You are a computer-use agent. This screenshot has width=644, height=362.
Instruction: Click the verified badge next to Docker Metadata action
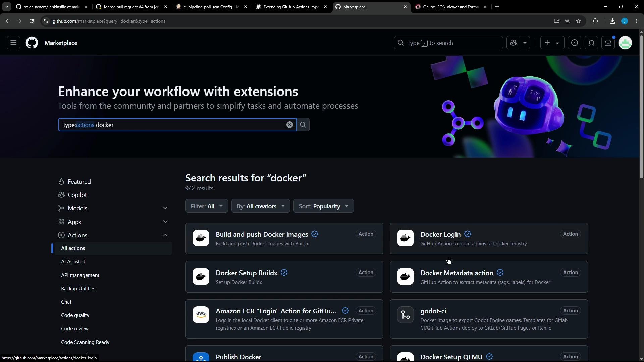point(500,273)
